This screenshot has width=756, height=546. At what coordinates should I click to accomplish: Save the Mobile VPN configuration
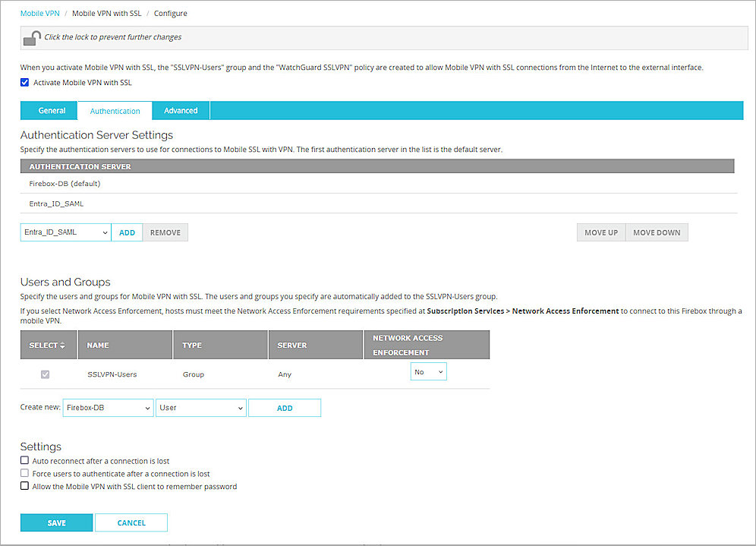pos(56,522)
